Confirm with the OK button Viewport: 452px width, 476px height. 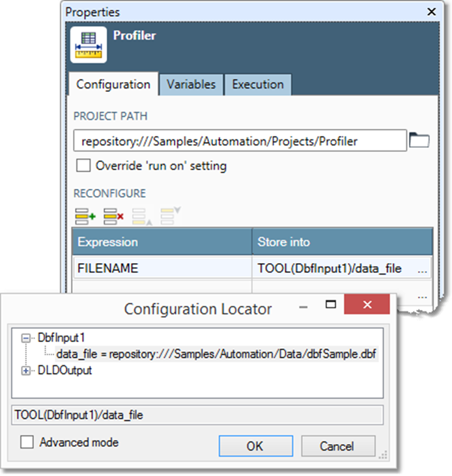[x=255, y=446]
